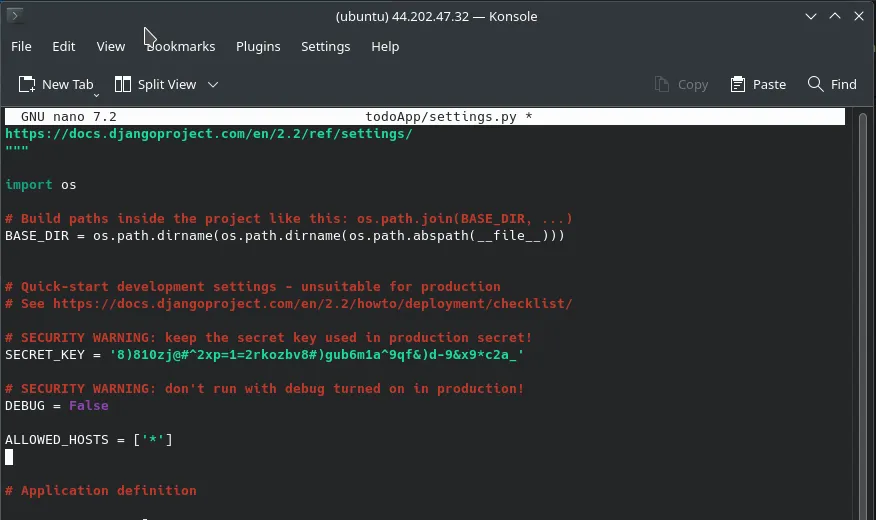
Task: Open Find with the magnifier icon
Action: pos(816,85)
